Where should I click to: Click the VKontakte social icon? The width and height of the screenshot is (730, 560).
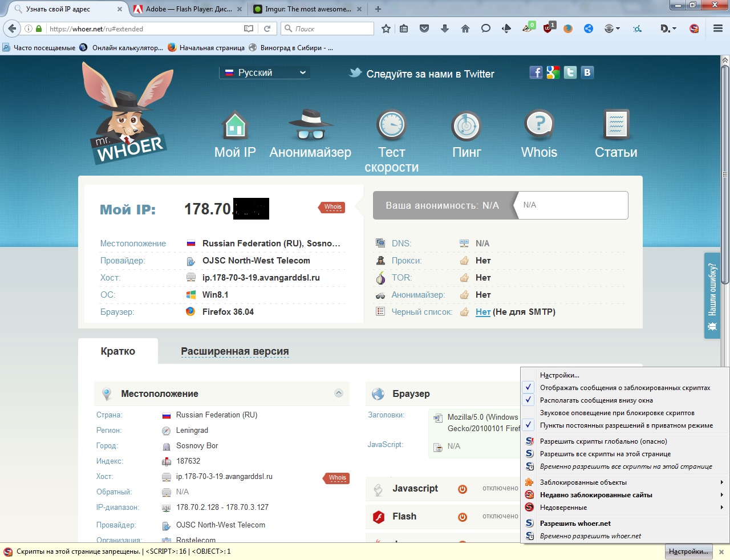click(587, 72)
